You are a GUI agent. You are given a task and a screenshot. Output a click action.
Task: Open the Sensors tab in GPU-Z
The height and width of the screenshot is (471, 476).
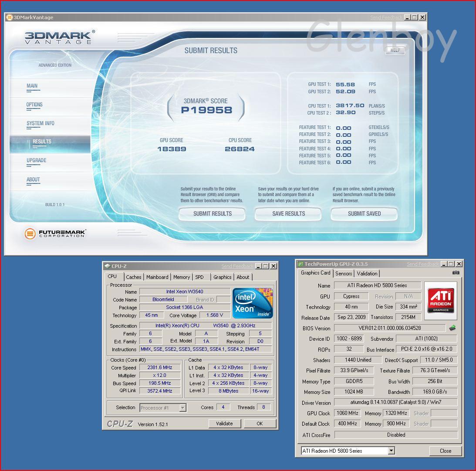[x=343, y=274]
